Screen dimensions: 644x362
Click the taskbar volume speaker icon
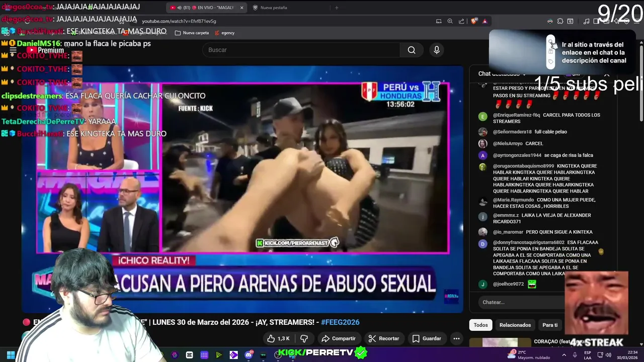[608, 355]
